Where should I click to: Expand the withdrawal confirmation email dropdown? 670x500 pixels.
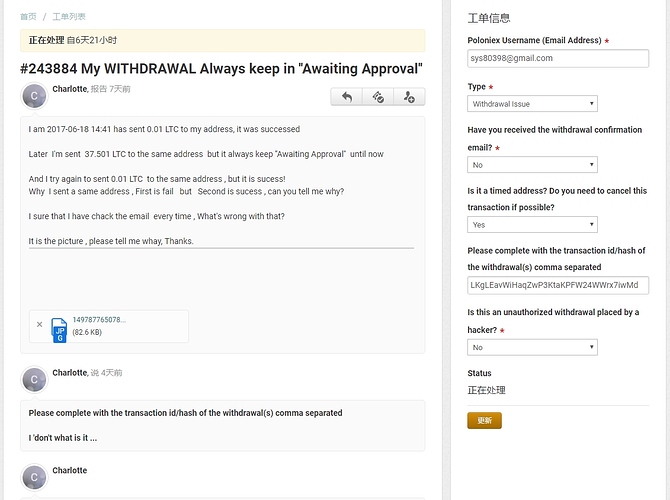click(x=532, y=165)
